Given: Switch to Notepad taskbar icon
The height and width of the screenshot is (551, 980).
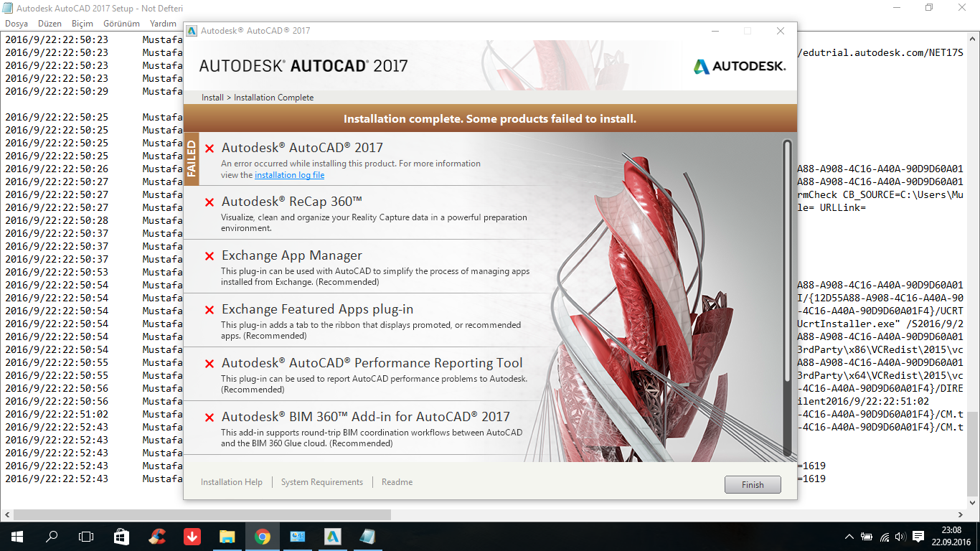Looking at the screenshot, I should point(367,537).
